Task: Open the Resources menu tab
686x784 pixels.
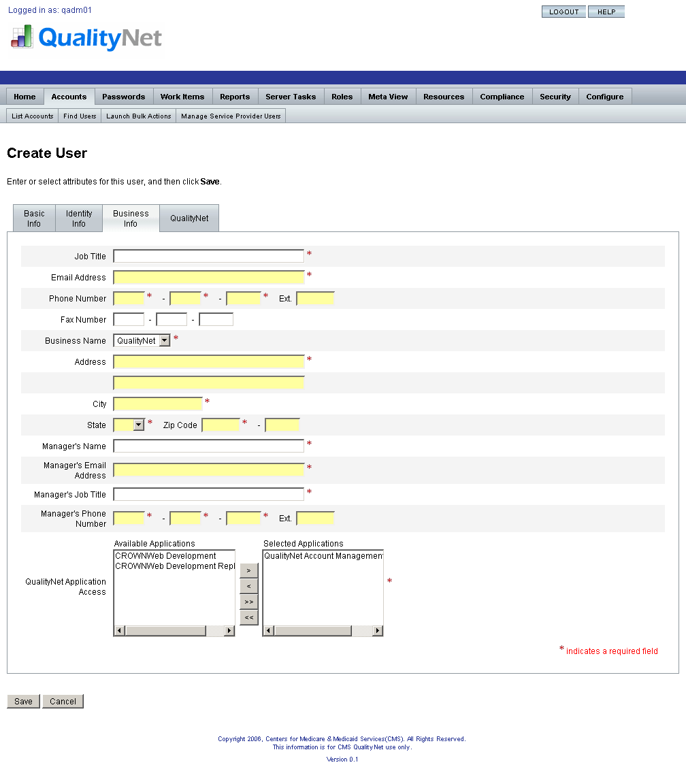Action: tap(444, 97)
